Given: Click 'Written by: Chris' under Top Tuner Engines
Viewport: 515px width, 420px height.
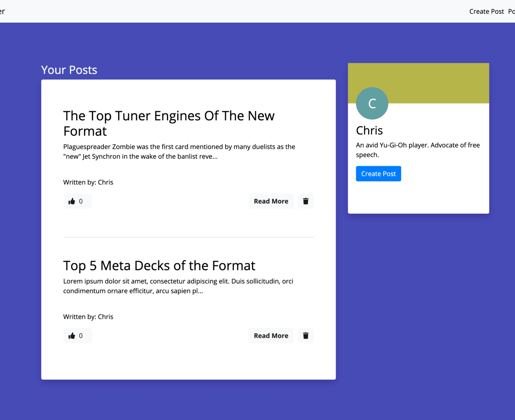Looking at the screenshot, I should tap(88, 182).
